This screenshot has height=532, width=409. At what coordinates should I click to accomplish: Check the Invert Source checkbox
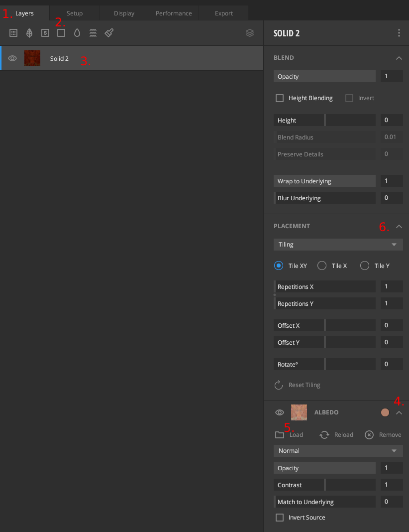(x=280, y=518)
